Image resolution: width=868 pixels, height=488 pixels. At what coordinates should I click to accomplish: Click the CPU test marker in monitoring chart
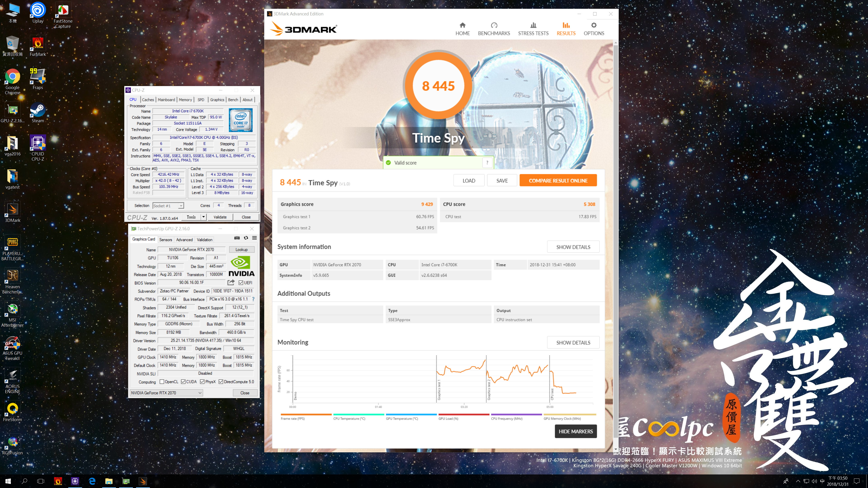[x=552, y=394]
